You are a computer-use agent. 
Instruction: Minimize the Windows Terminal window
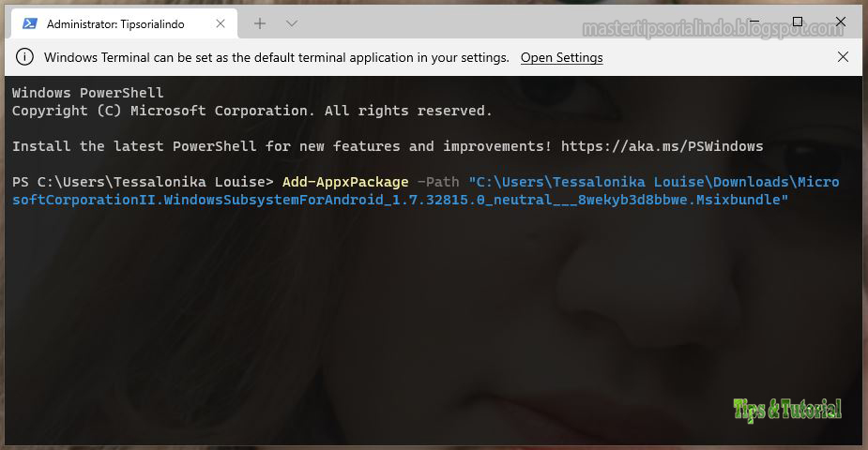754,22
